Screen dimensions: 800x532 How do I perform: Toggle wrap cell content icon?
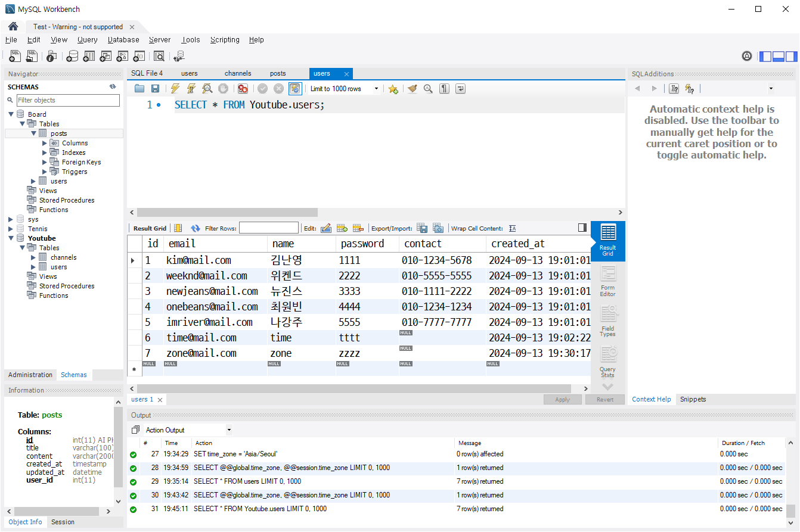(x=513, y=228)
